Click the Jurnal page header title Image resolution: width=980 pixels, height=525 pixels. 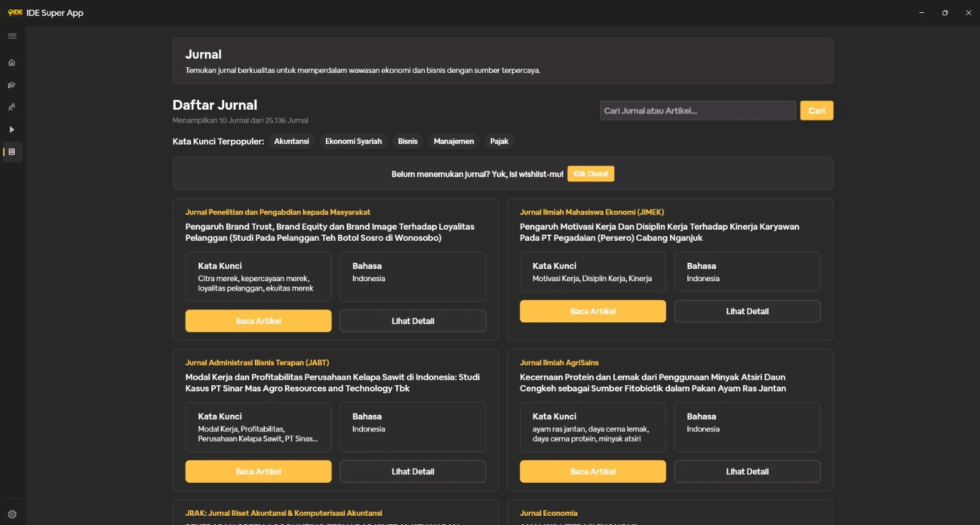pyautogui.click(x=203, y=55)
